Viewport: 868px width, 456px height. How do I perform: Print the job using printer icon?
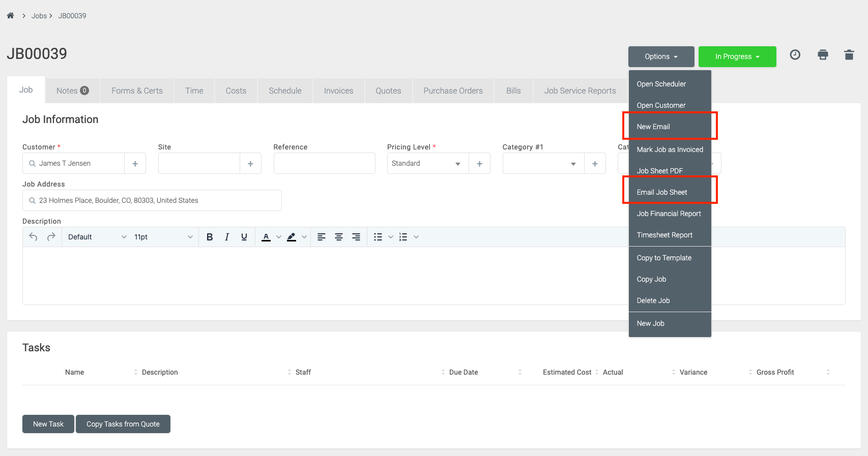point(823,55)
